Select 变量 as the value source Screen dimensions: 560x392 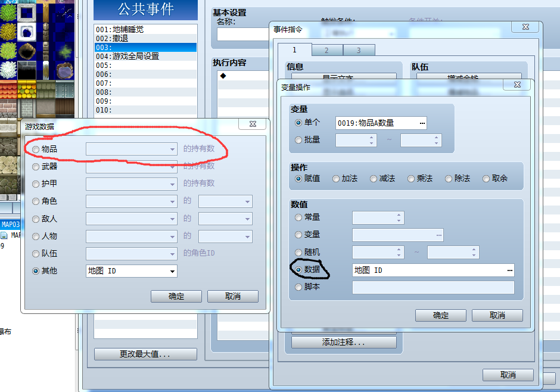tap(298, 235)
